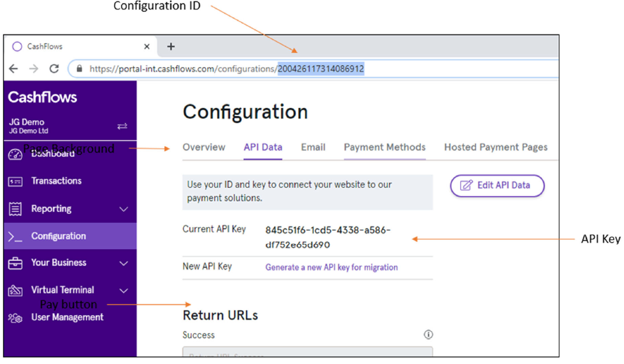Click the Configuration terminal prompt icon
The height and width of the screenshot is (364, 624).
pyautogui.click(x=15, y=236)
